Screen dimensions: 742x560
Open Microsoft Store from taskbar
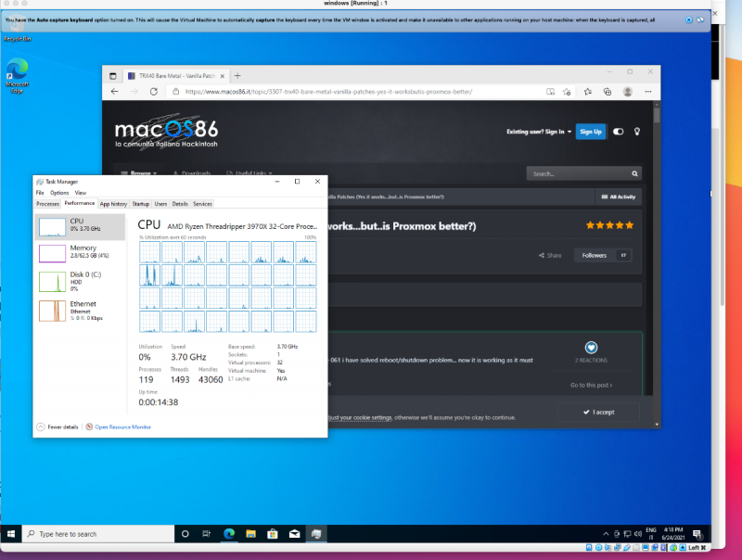click(x=272, y=533)
